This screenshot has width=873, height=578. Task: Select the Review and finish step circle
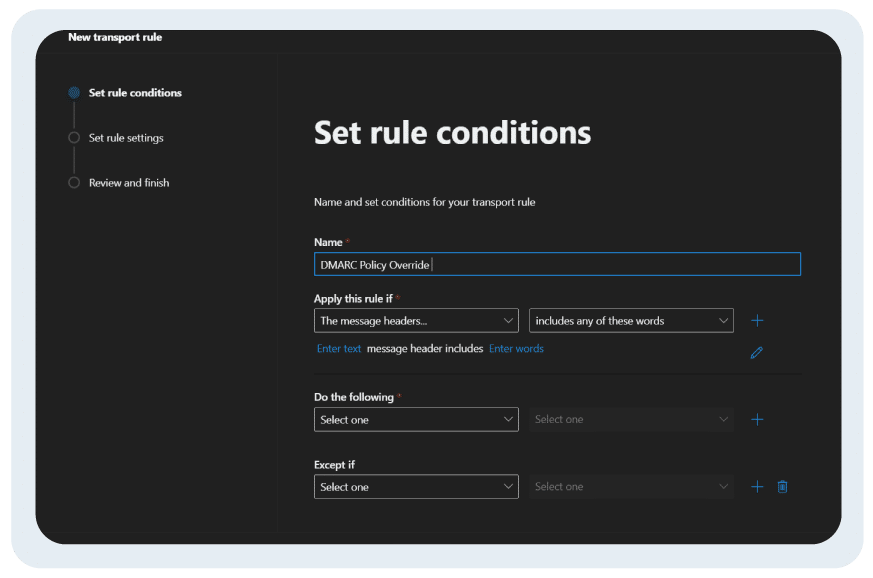point(74,183)
